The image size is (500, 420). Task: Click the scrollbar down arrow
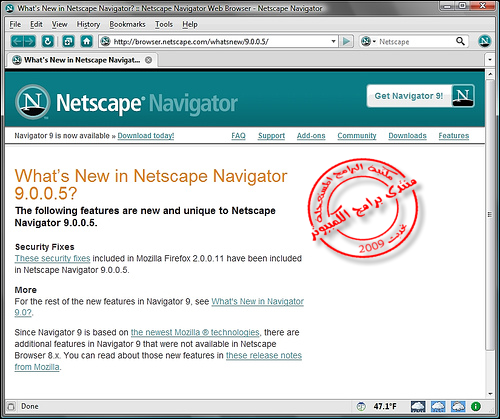tap(490, 394)
